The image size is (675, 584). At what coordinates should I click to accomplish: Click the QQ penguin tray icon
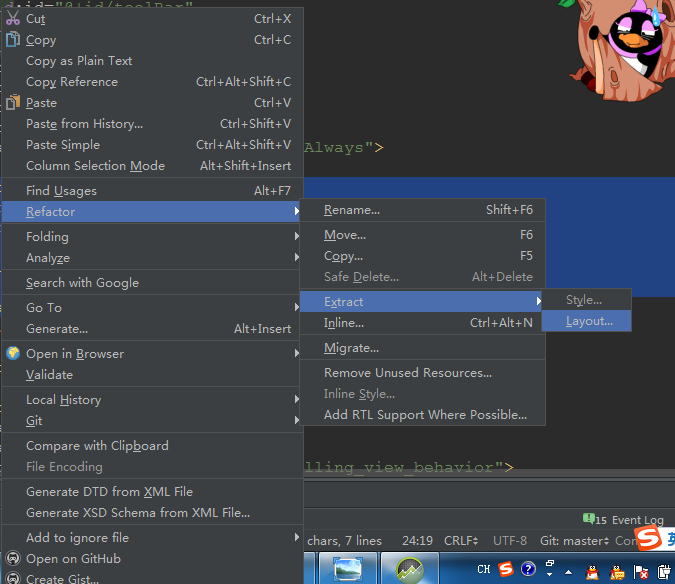(x=592, y=572)
